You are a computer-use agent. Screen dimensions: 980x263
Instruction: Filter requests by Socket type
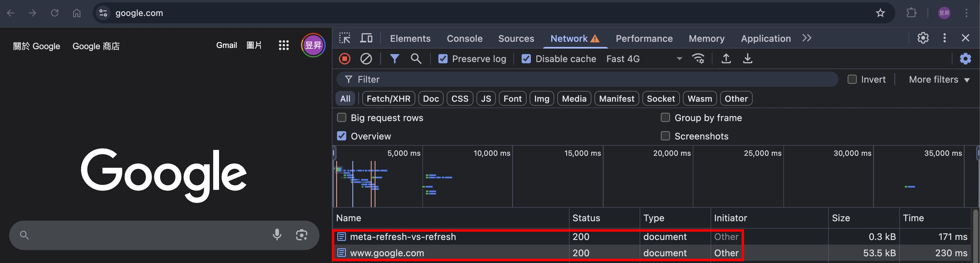pos(661,99)
